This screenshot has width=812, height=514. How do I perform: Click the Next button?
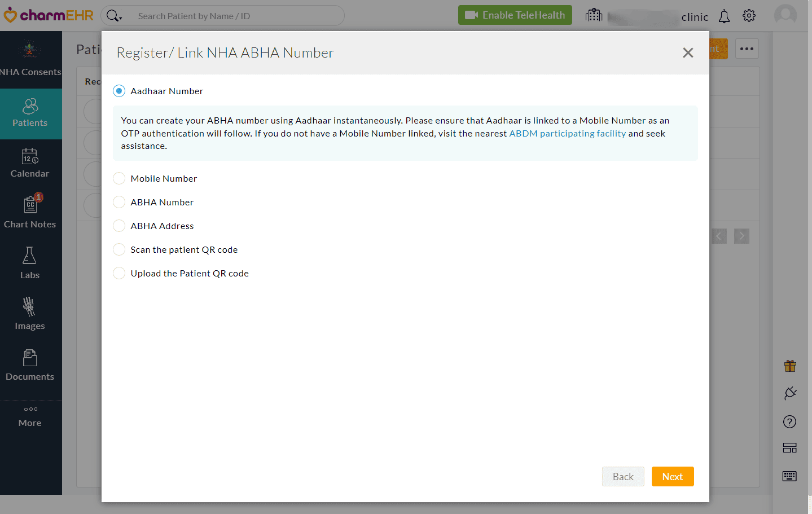673,476
